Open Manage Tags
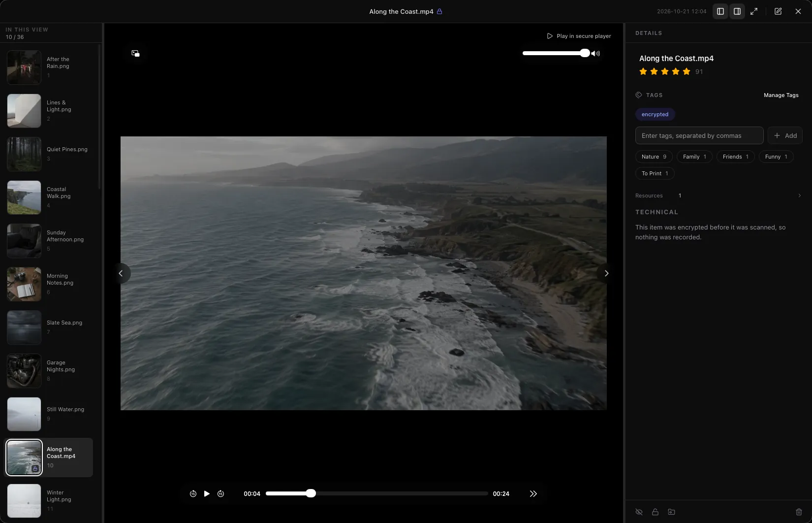Image resolution: width=812 pixels, height=523 pixels. click(x=781, y=95)
